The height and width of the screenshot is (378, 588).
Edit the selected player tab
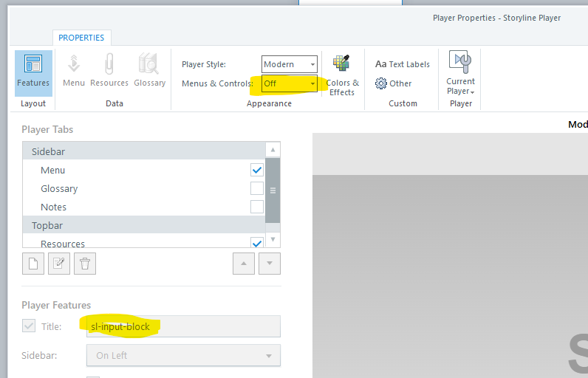59,264
